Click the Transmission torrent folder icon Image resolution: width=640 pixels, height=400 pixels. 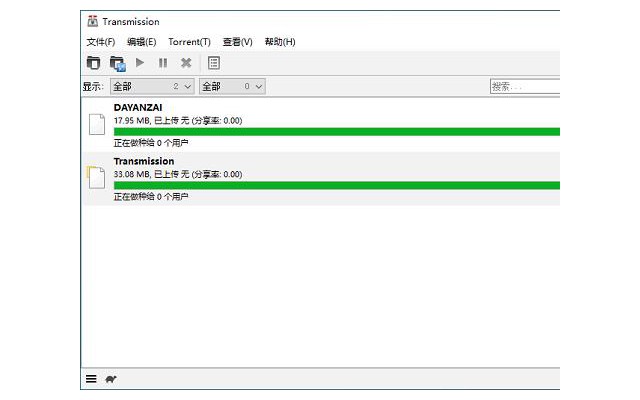[x=96, y=178]
